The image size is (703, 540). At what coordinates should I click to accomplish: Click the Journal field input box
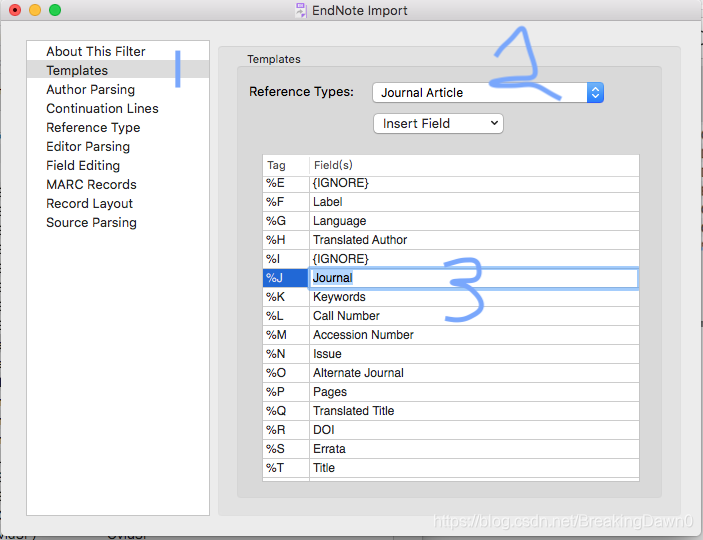(473, 278)
